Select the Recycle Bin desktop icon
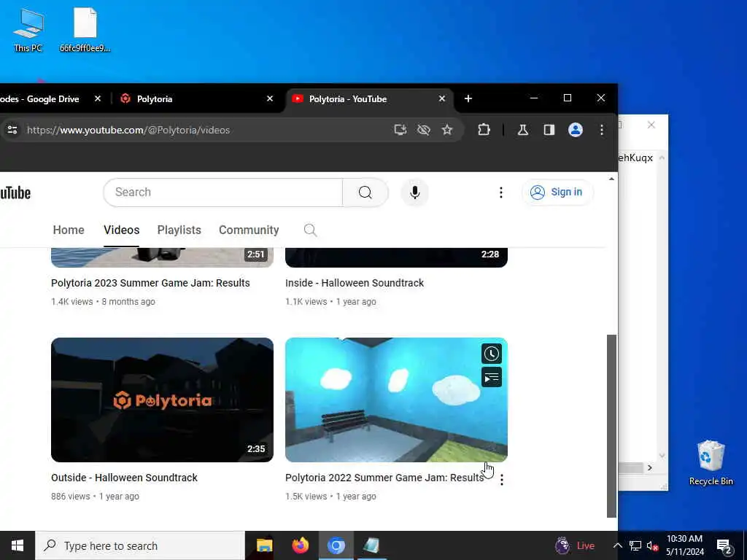The width and height of the screenshot is (747, 560). point(711,463)
